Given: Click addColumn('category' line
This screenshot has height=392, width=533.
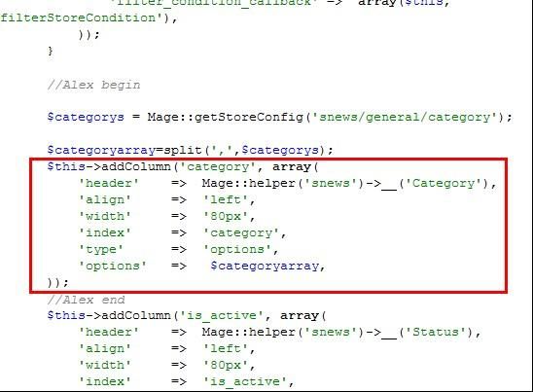Looking at the screenshot, I should [x=183, y=166].
